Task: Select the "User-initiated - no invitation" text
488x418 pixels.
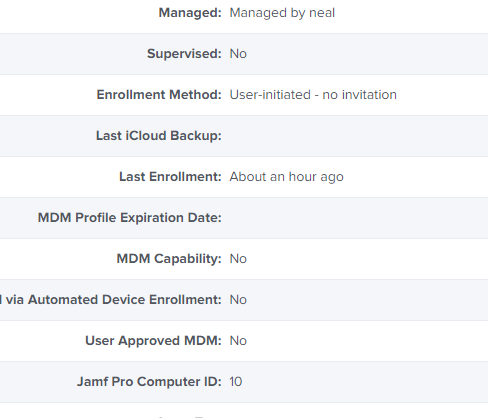Action: coord(313,95)
